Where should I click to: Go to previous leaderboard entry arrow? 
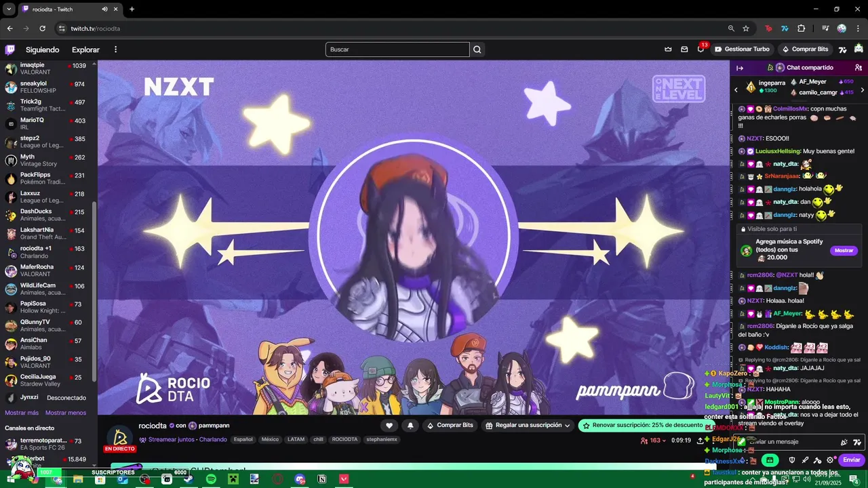pyautogui.click(x=736, y=89)
